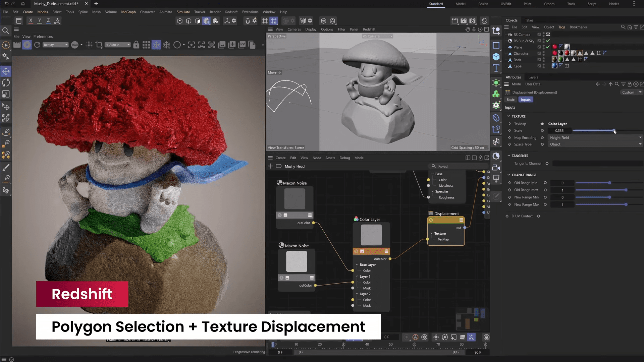Select the Rotate tool in left toolbar
Viewport: 644px width, 362px height.
[x=6, y=82]
